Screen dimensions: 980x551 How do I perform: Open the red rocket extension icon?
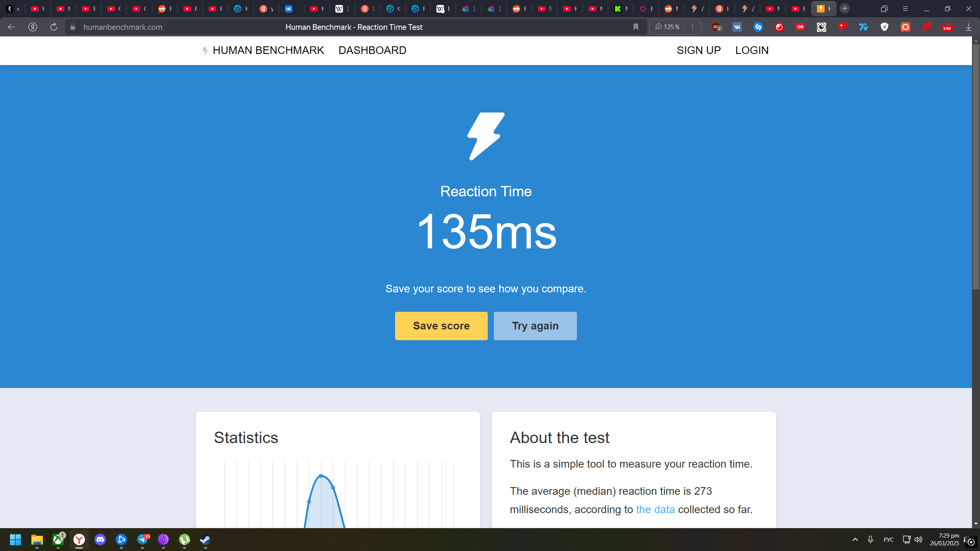coord(926,27)
